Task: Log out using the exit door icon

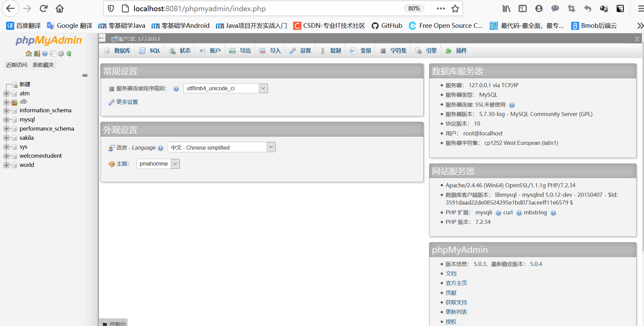Action: pyautogui.click(x=37, y=54)
